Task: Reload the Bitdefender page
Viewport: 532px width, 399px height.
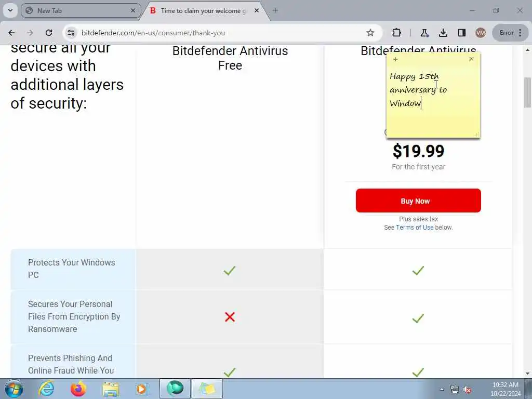Action: tap(49, 33)
